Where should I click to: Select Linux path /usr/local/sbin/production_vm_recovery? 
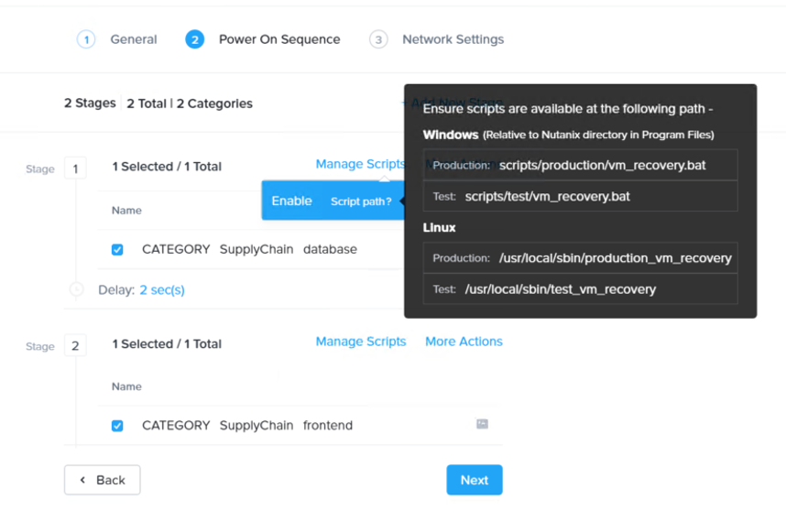tap(615, 258)
